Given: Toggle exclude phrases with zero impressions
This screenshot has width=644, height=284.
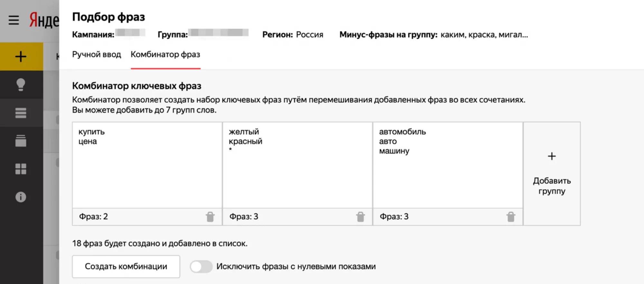Looking at the screenshot, I should (201, 267).
